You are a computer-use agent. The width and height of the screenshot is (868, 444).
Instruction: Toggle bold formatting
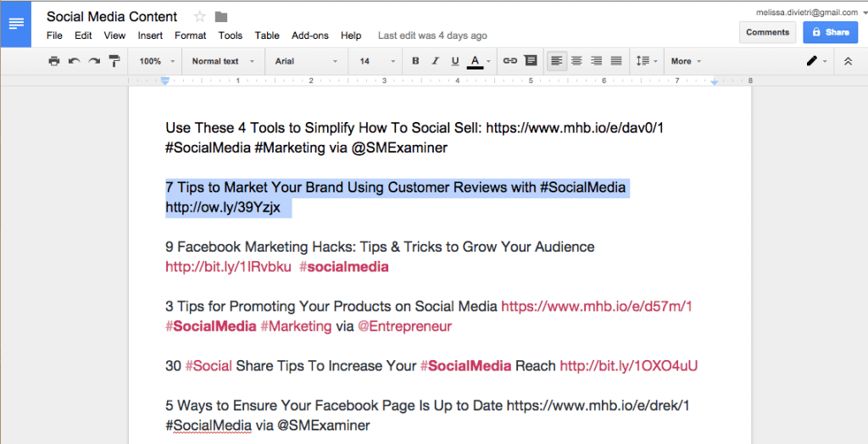pos(415,61)
